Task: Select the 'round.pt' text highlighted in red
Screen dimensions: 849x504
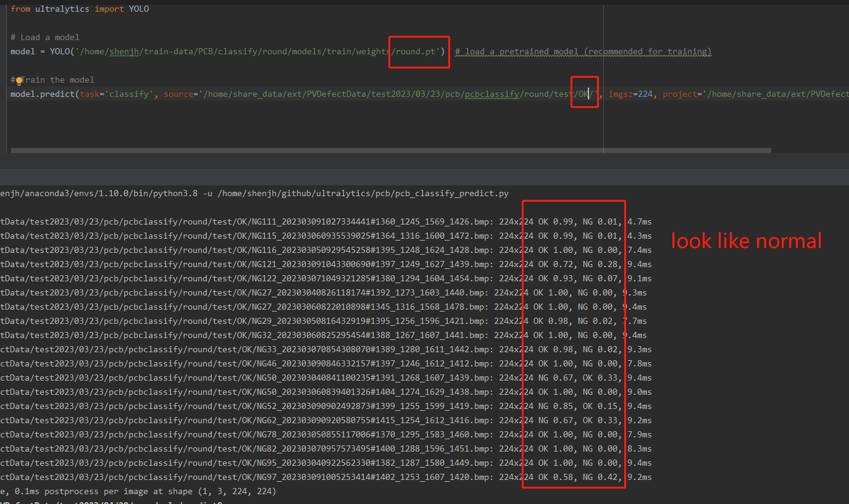Action: [419, 52]
